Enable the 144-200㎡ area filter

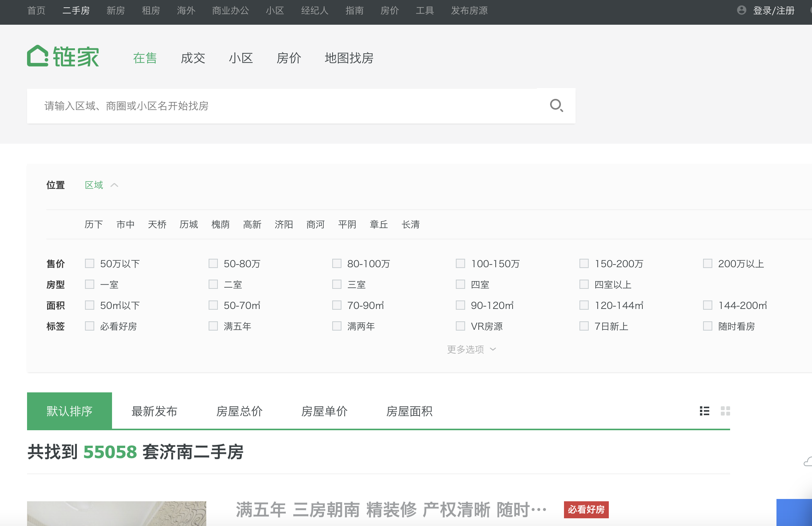point(708,305)
